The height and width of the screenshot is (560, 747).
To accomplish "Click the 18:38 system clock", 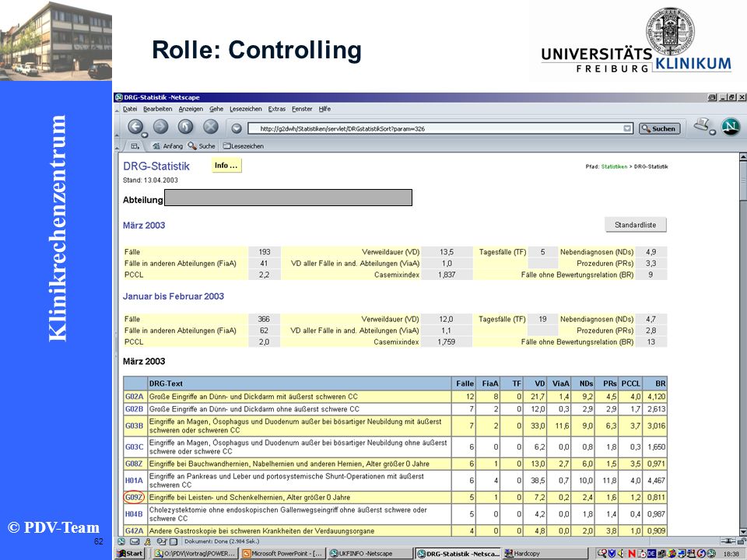I will 731,554.
